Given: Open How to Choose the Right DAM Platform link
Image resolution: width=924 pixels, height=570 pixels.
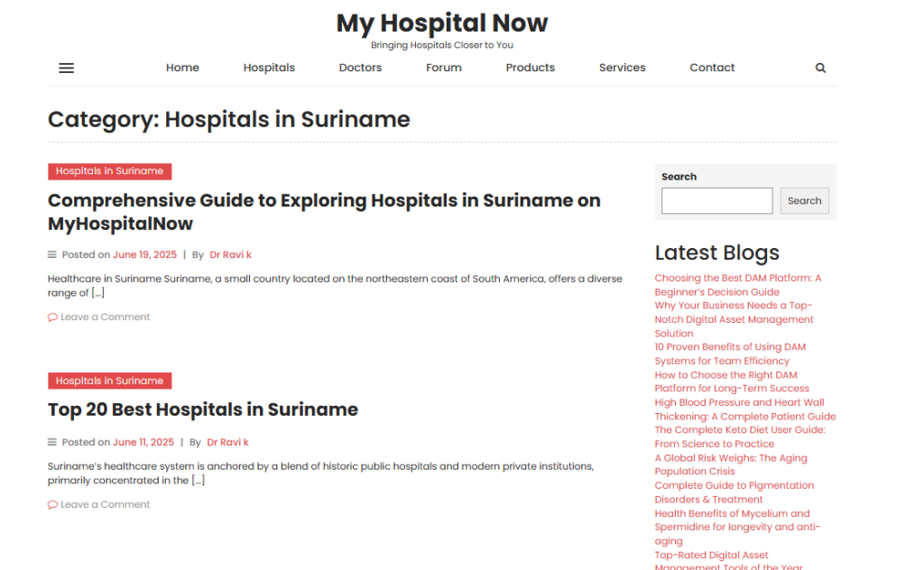Looking at the screenshot, I should click(x=732, y=382).
